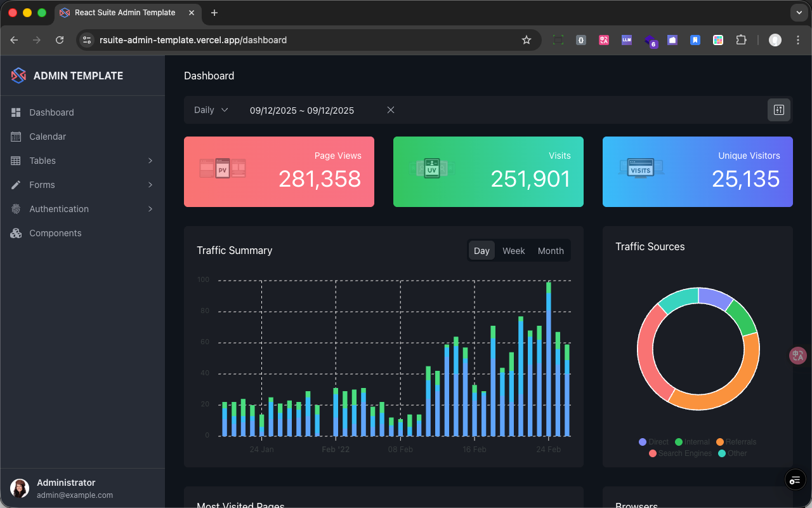Viewport: 812px width, 508px height.
Task: Expand the Authentication submenu chevron
Action: (x=150, y=209)
